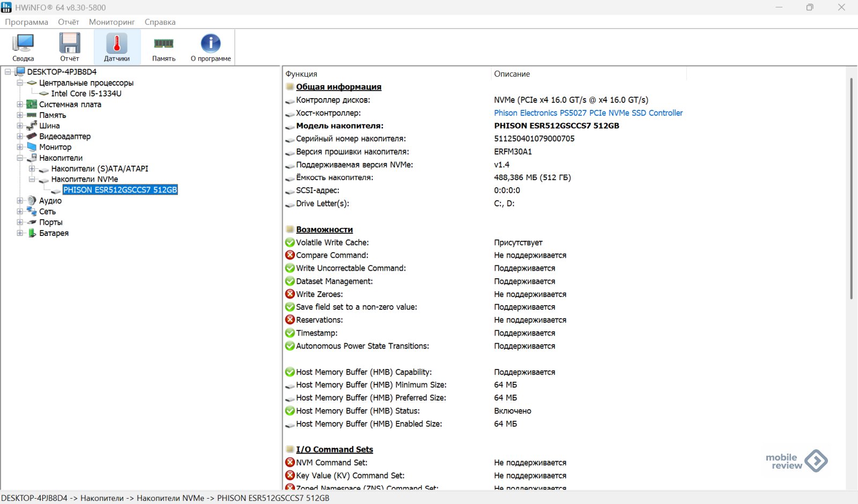Open the Мониторинг menu
Viewport: 858px width, 504px height.
coord(112,22)
